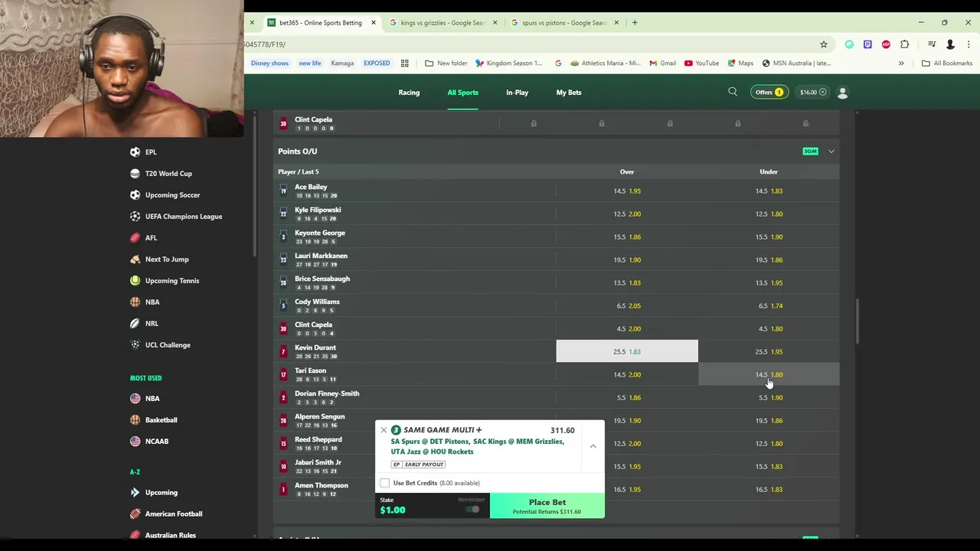
Task: Open the green circular extension icon
Action: coord(849,44)
